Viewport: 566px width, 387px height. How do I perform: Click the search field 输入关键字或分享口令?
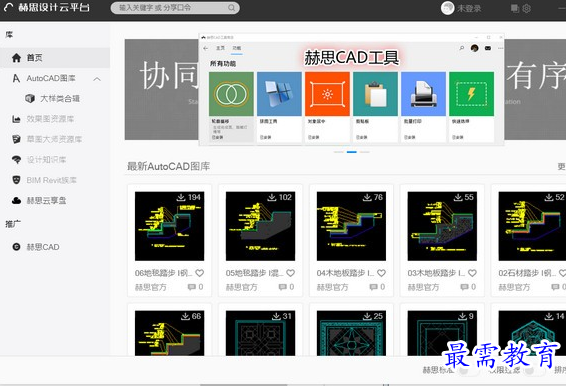pyautogui.click(x=175, y=8)
